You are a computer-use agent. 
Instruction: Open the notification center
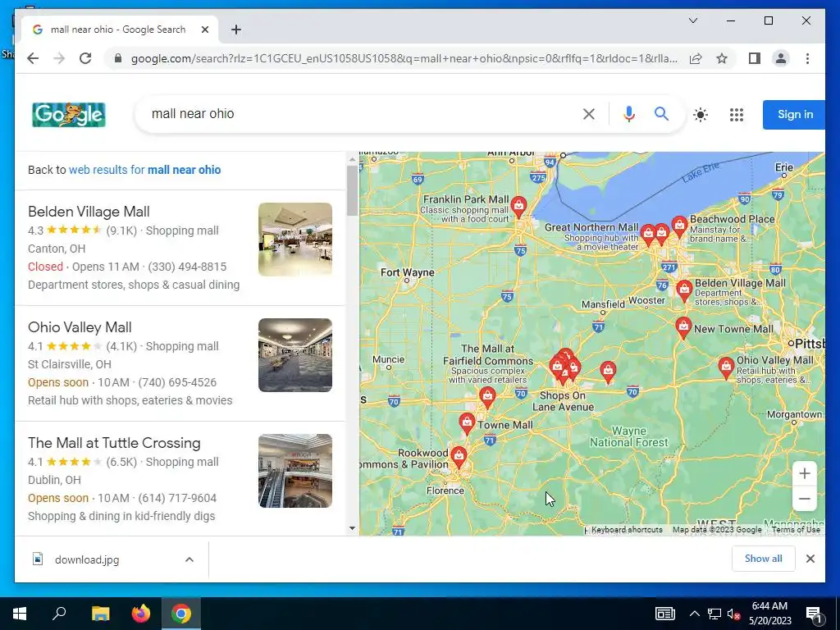pos(813,614)
